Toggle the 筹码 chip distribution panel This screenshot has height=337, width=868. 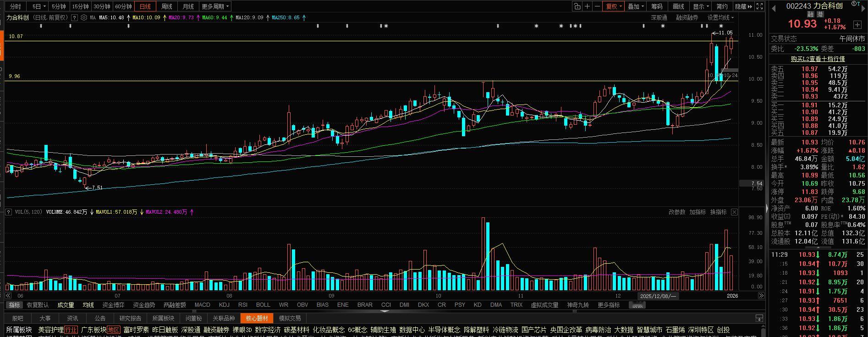(657, 6)
